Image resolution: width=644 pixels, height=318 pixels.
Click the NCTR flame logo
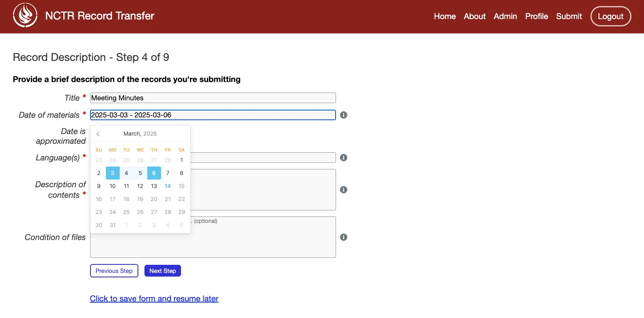coord(25,15)
